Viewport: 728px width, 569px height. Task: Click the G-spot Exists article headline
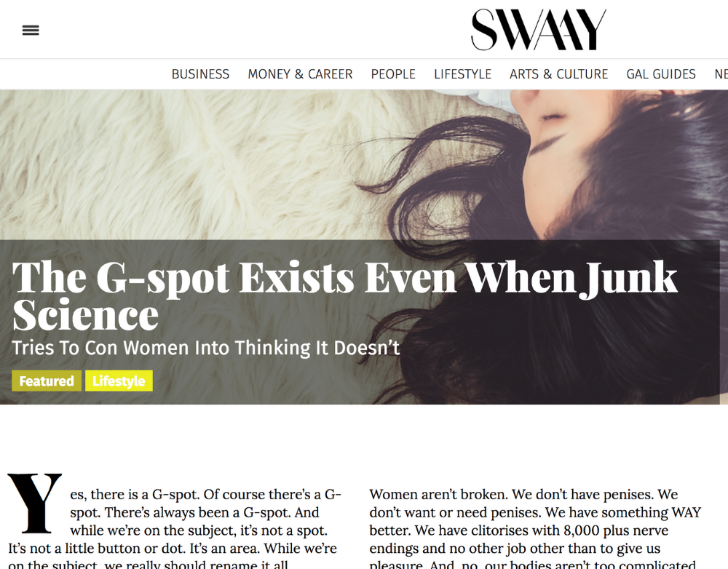[x=344, y=295]
